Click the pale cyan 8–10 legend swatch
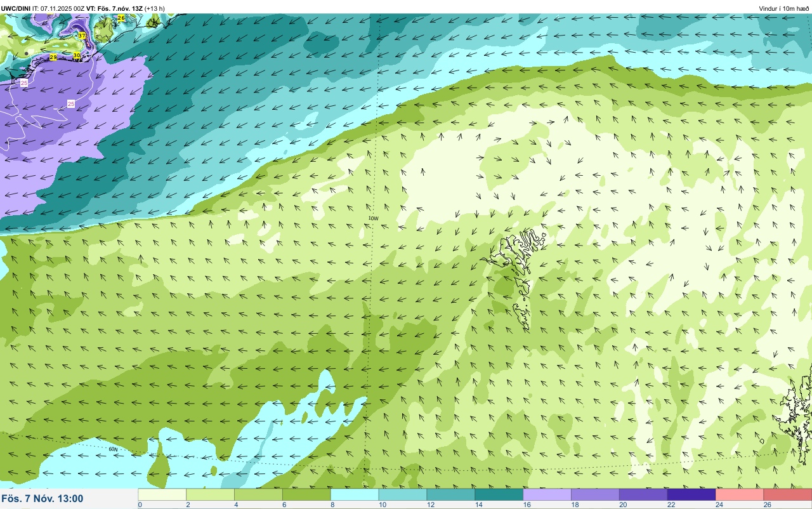The image size is (812, 509). coord(355,494)
